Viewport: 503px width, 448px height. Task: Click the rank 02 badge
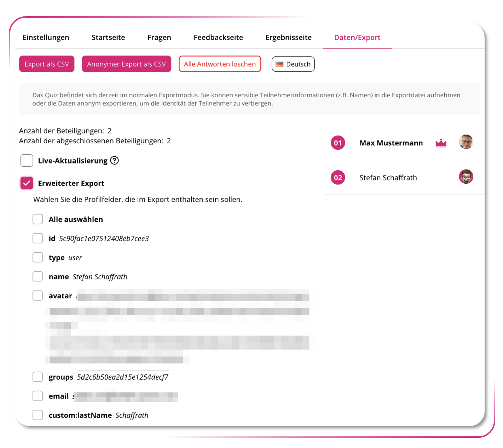[338, 178]
